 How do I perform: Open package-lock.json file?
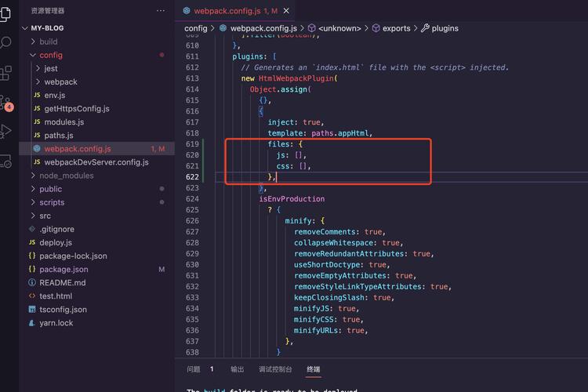[73, 256]
